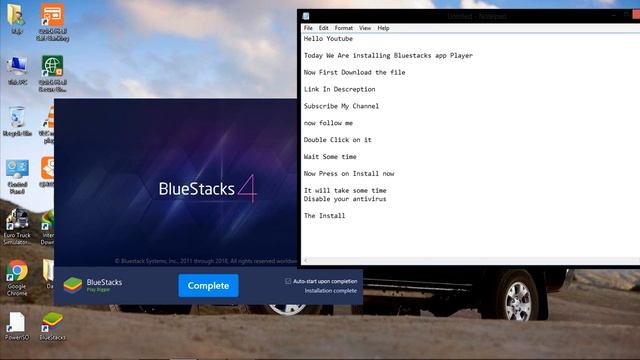Viewport: 640px width, 360px height.
Task: Click the blue Complete button
Action: tap(208, 286)
